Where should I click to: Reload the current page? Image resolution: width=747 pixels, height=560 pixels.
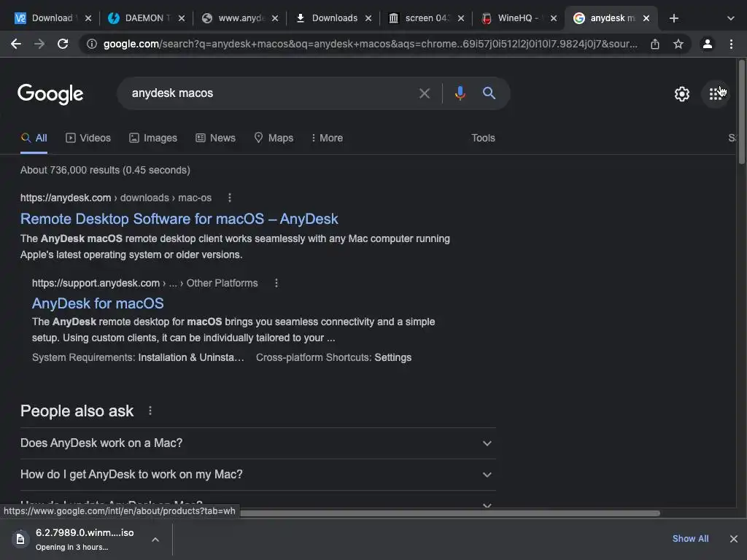point(63,44)
